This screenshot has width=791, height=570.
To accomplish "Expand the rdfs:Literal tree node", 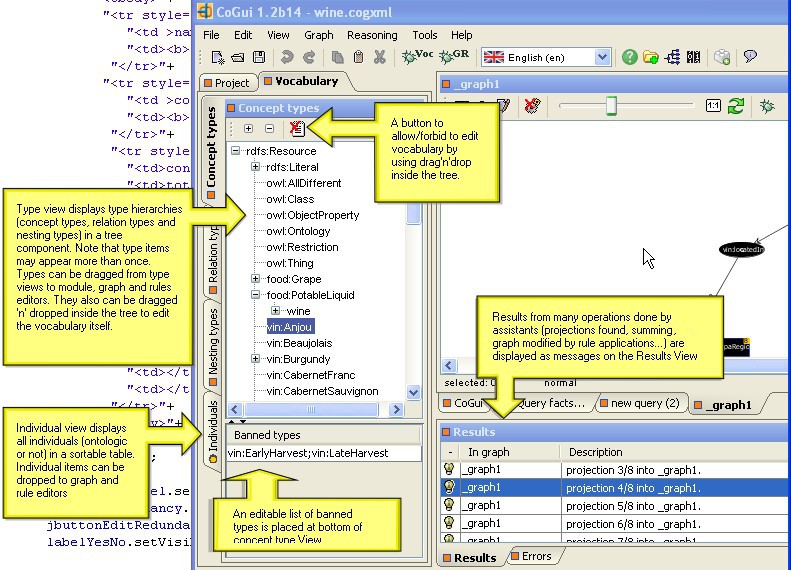I will tap(255, 166).
